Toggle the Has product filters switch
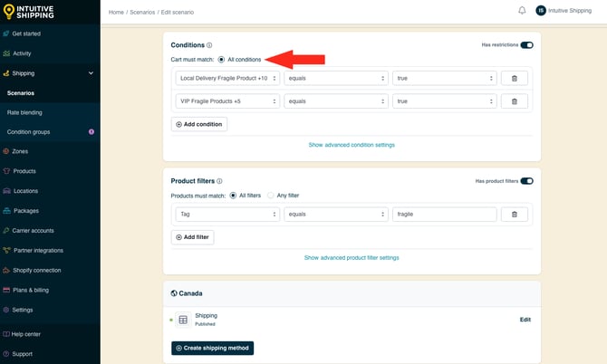The image size is (607, 364). click(526, 181)
